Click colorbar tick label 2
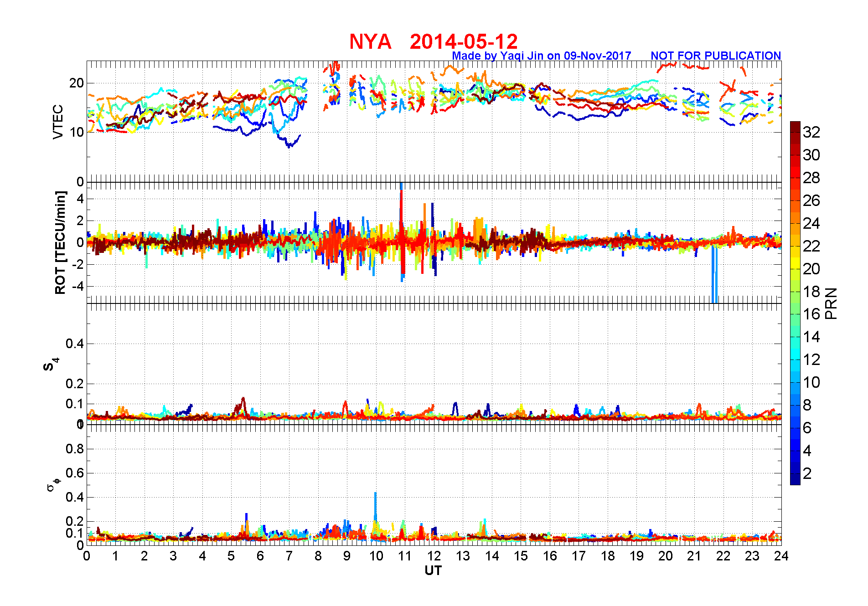 pyautogui.click(x=807, y=473)
